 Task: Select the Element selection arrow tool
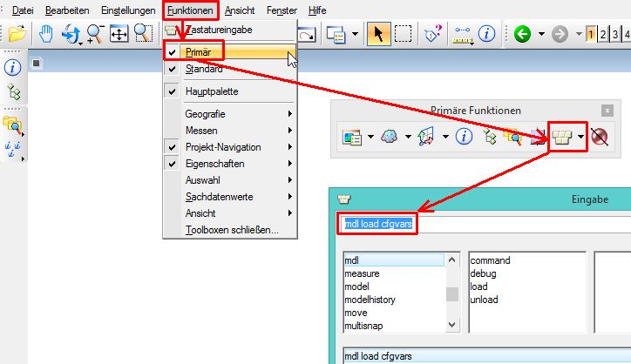coord(378,34)
